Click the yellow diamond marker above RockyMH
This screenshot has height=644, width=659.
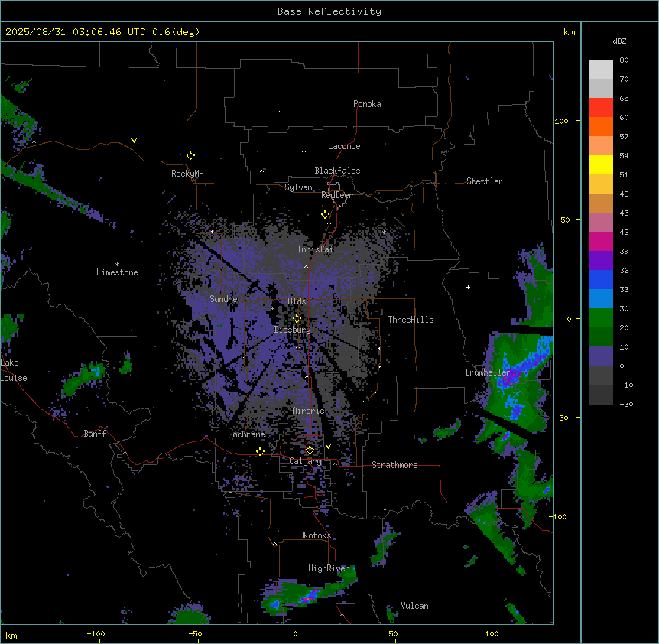[x=190, y=155]
